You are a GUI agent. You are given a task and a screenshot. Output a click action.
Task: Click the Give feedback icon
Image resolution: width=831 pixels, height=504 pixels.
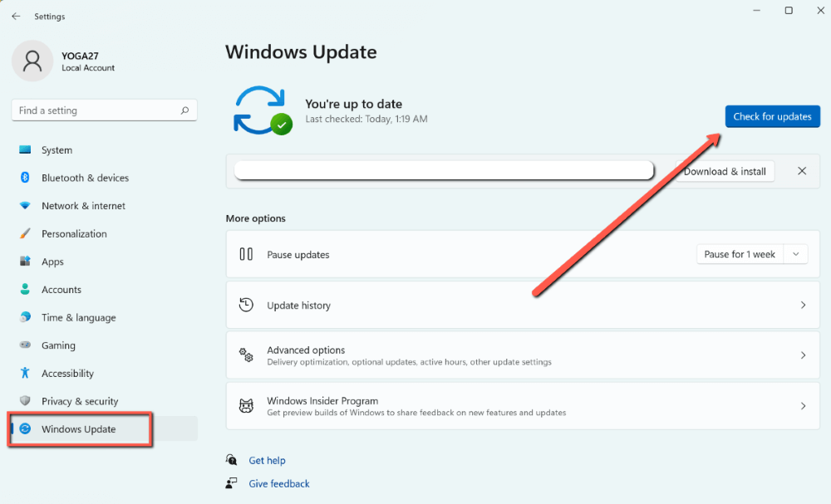pos(232,482)
